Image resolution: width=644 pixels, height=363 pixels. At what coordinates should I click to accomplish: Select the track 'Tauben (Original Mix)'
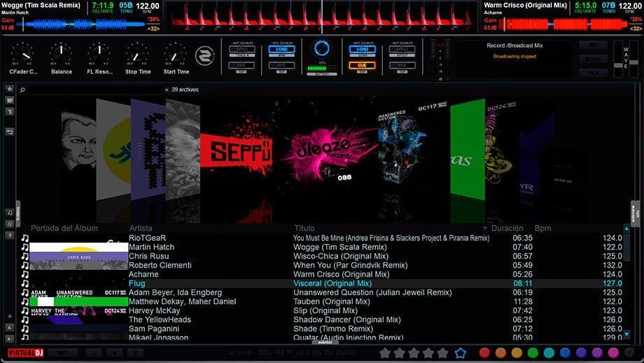click(x=331, y=301)
